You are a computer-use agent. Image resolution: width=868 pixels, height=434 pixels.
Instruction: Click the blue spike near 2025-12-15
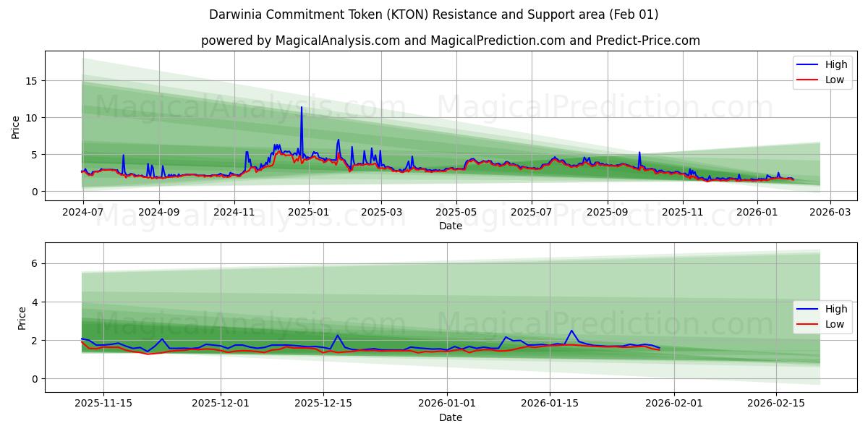337,335
